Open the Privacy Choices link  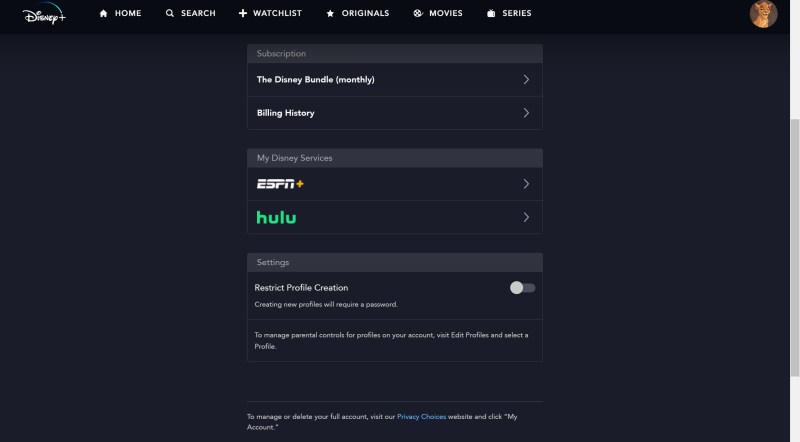pos(421,416)
